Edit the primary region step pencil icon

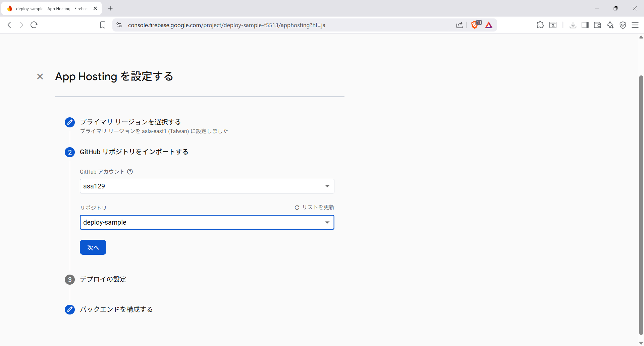click(70, 122)
